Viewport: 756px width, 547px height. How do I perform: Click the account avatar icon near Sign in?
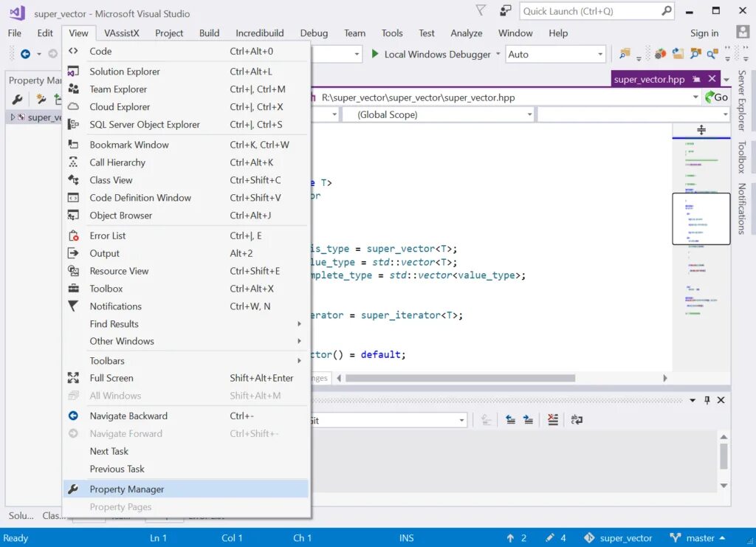point(743,32)
